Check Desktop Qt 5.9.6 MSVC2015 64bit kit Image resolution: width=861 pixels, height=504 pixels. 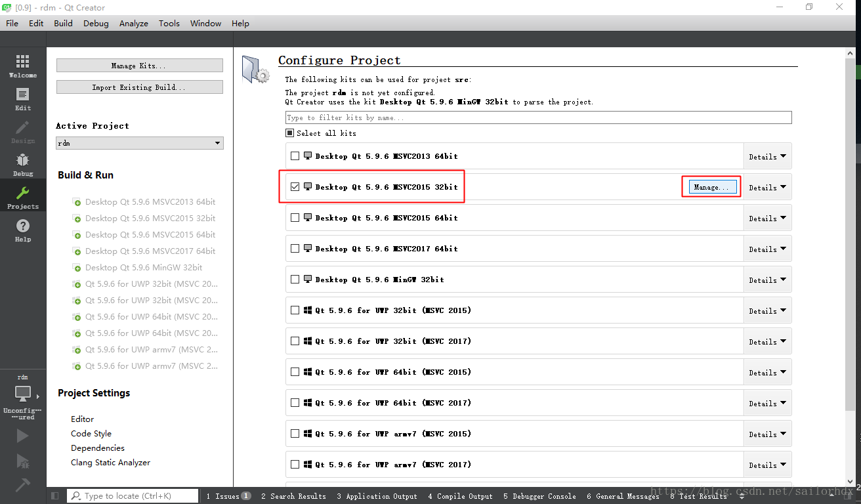(x=295, y=218)
